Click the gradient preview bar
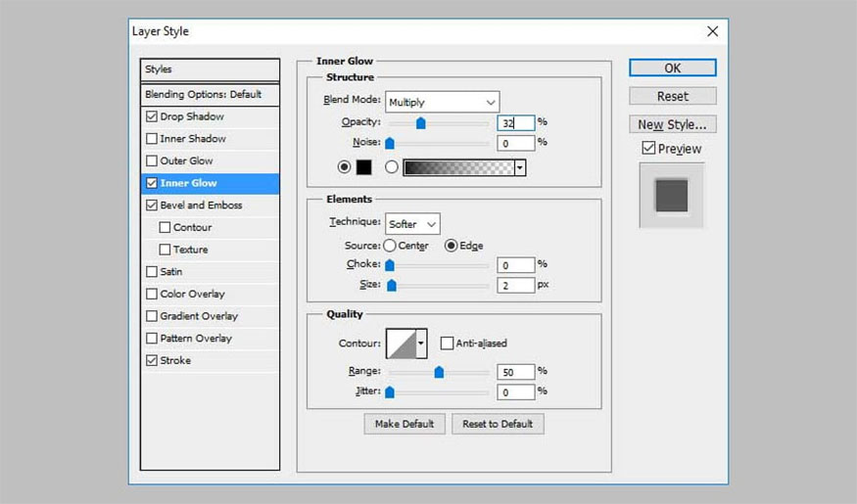This screenshot has height=504, width=857. [458, 167]
